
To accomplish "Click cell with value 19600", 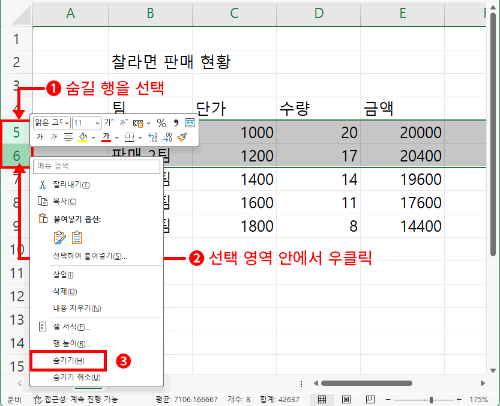I will (x=402, y=179).
